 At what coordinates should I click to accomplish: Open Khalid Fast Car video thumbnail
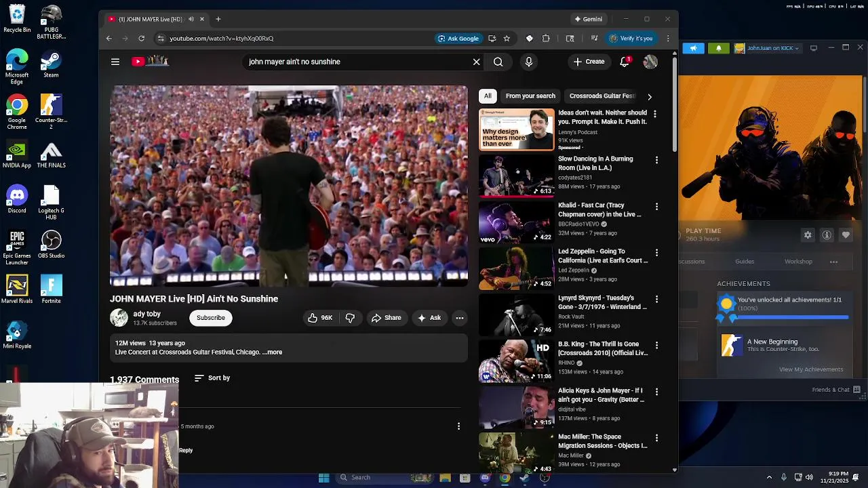coord(517,222)
